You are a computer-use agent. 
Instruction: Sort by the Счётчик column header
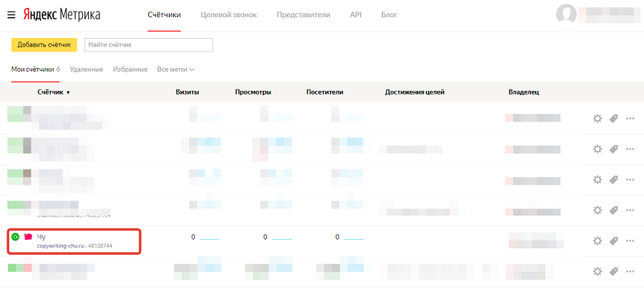[53, 92]
